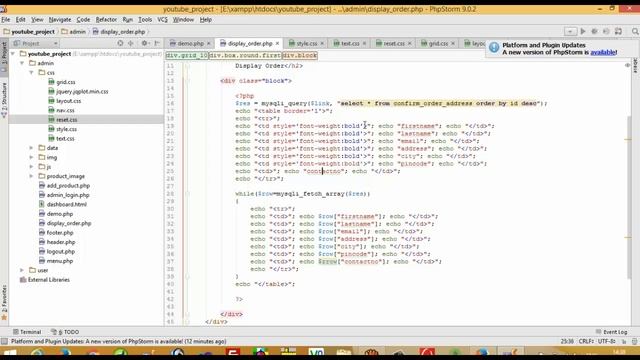This screenshot has height=360, width=640.
Task: Click the listen for debug connections icon
Action: 606,31
